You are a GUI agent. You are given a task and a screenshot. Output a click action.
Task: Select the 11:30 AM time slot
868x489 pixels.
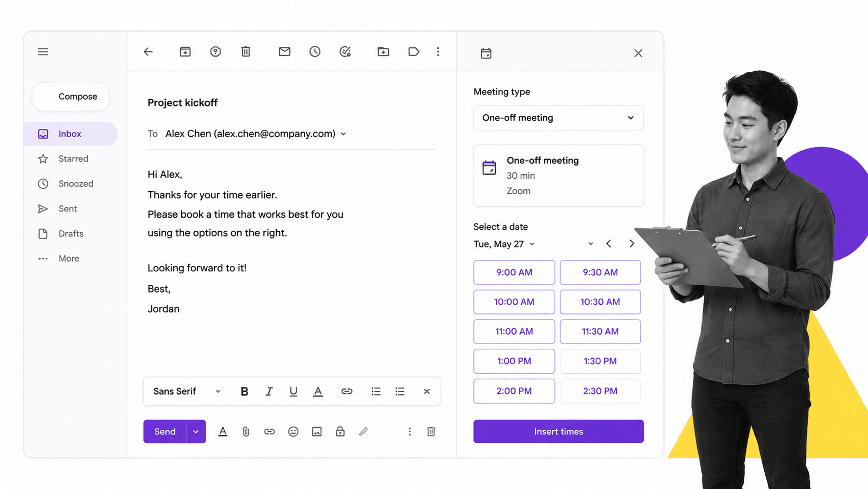click(x=600, y=332)
